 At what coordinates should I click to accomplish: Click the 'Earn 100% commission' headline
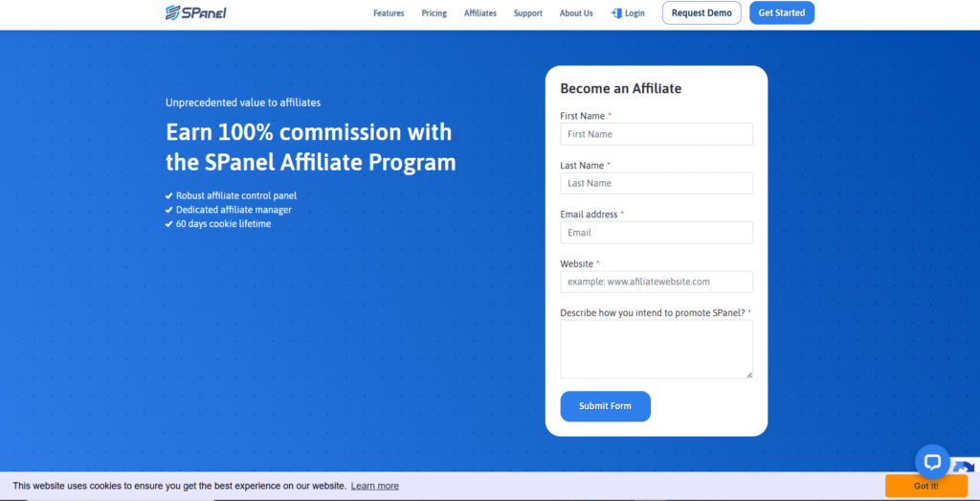tap(311, 148)
